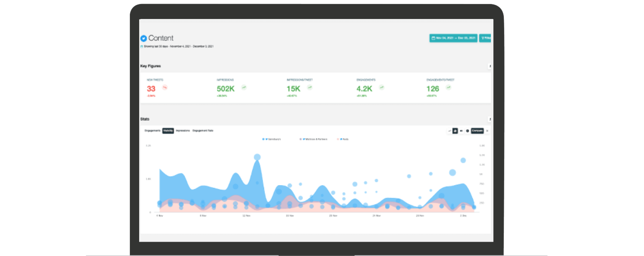Open the Engagement Rate chart tab
The width and height of the screenshot is (644, 256).
(203, 131)
